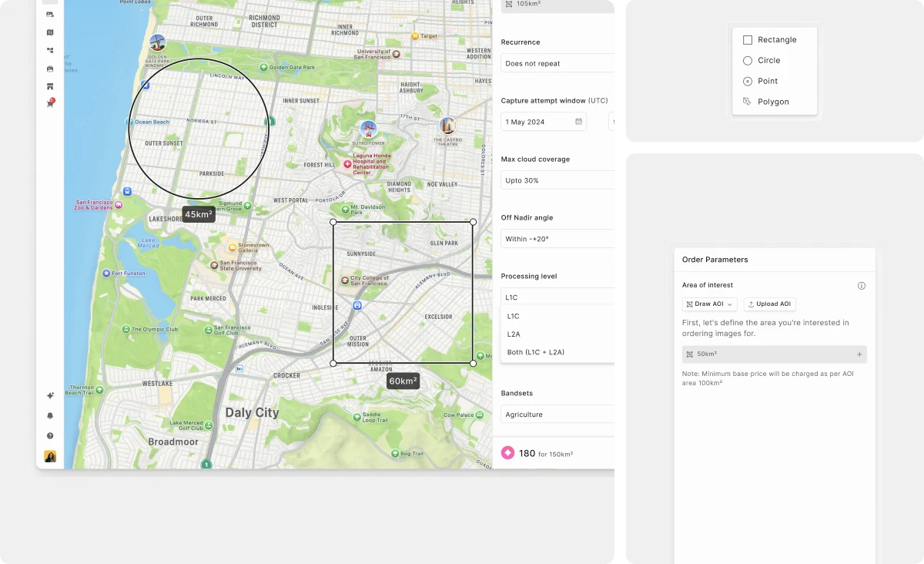Image resolution: width=924 pixels, height=564 pixels.
Task: Open the Off Nadir angle dropdown
Action: coord(557,239)
